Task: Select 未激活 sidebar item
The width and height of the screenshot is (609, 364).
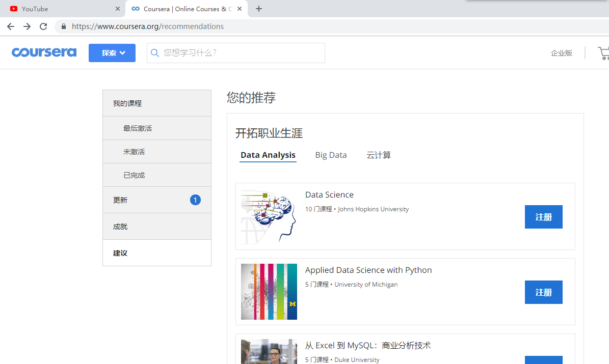Action: tap(157, 152)
